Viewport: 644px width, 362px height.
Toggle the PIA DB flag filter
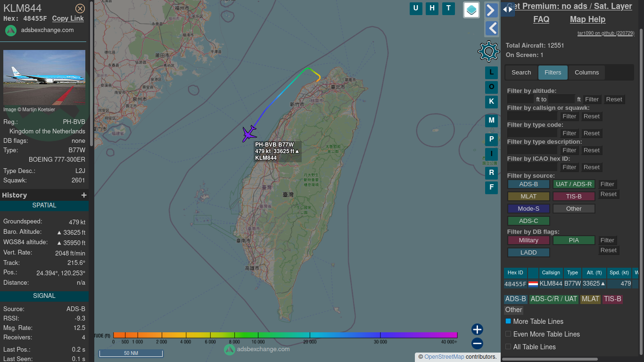(574, 240)
